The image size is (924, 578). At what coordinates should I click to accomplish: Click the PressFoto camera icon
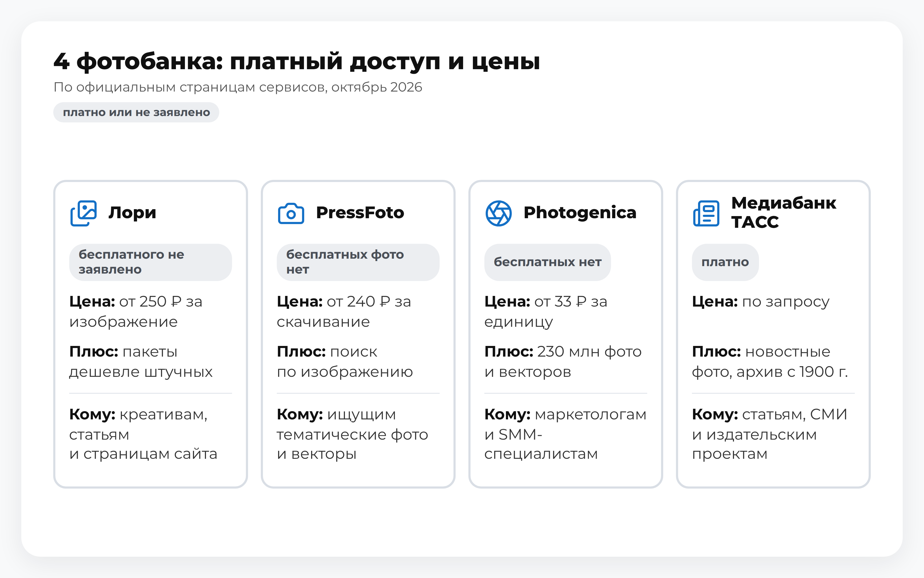coord(291,213)
